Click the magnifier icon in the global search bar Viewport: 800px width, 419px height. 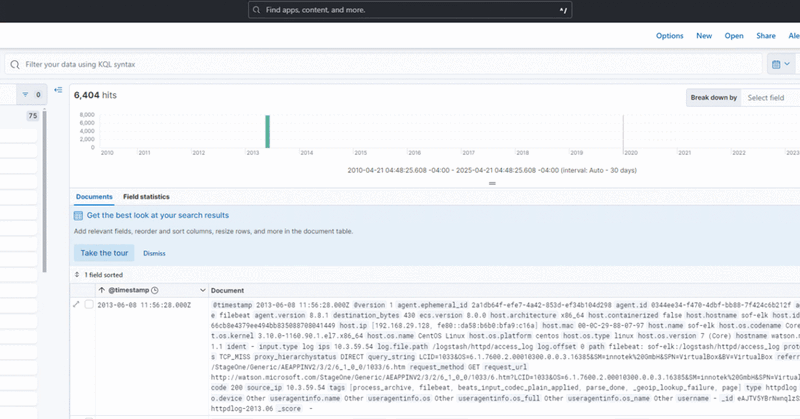[256, 10]
